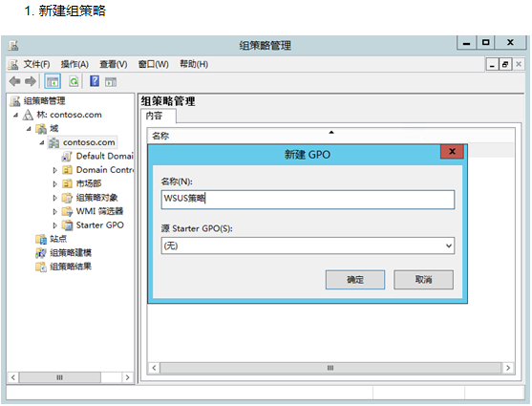Minimize the inner MDI window

(x=492, y=64)
